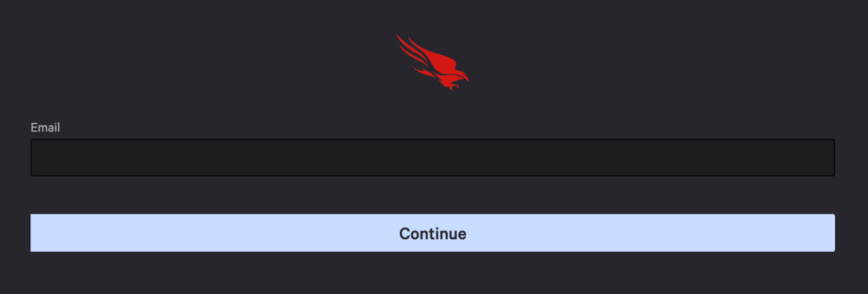Click the falcon's talons in the logo
868x294 pixels.
(454, 87)
